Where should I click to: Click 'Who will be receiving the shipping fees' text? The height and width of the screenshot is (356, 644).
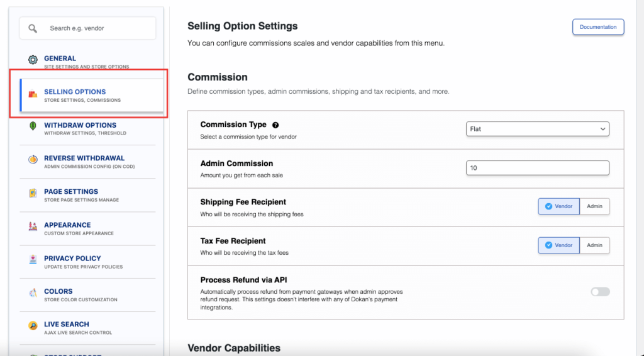252,214
